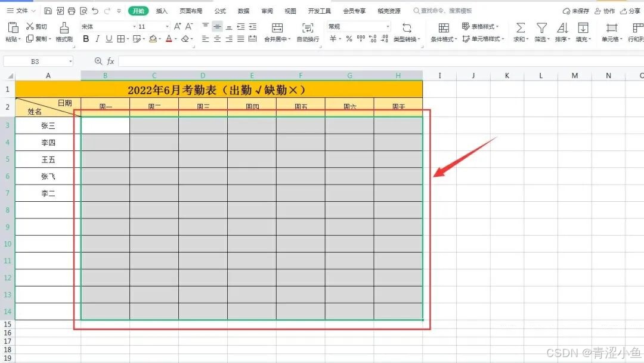Increase indent in the cell
The image size is (644, 363).
(253, 26)
